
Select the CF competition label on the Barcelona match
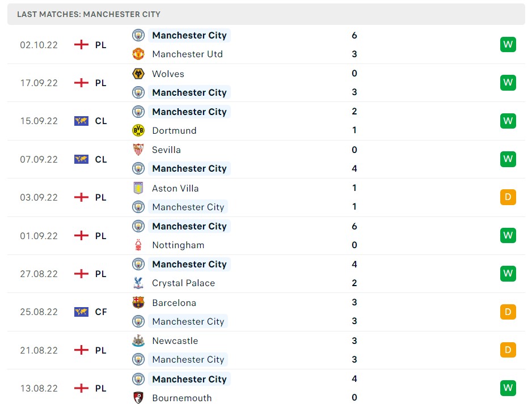(x=101, y=312)
